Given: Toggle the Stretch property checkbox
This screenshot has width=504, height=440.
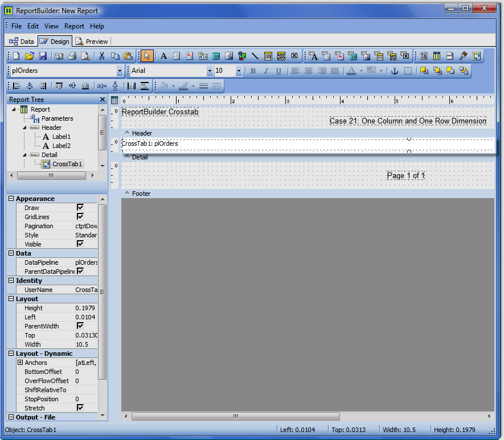Looking at the screenshot, I should click(80, 408).
